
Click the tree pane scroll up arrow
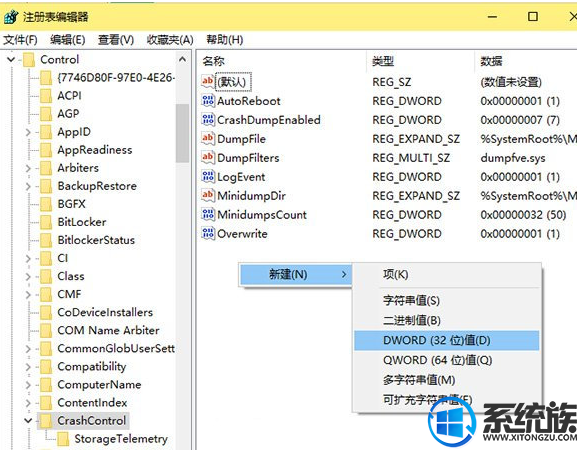[182, 59]
